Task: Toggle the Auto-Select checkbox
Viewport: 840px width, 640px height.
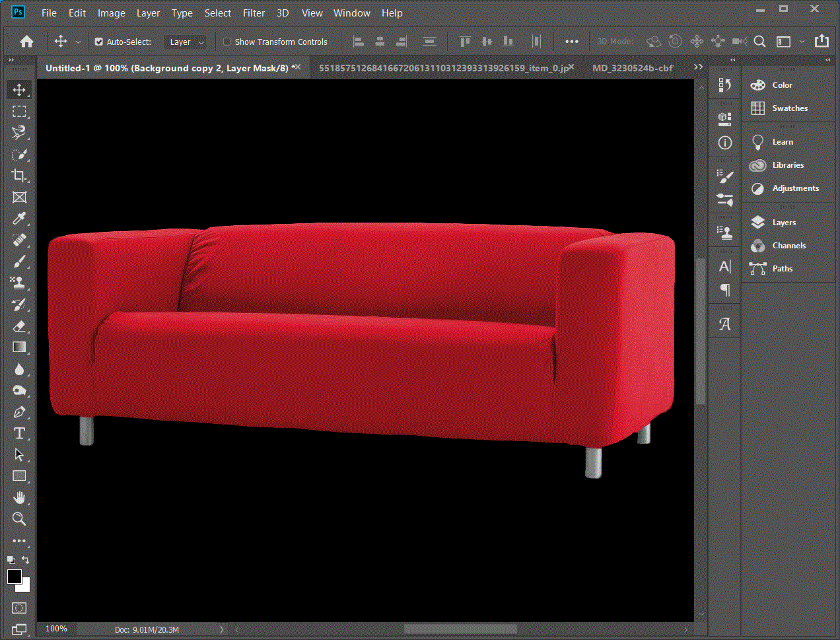Action: [x=99, y=42]
